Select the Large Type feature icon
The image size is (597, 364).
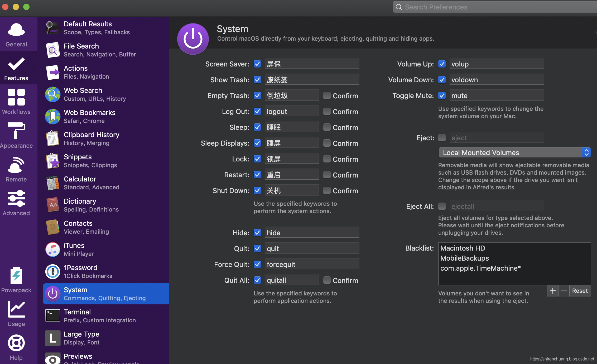[x=53, y=338]
